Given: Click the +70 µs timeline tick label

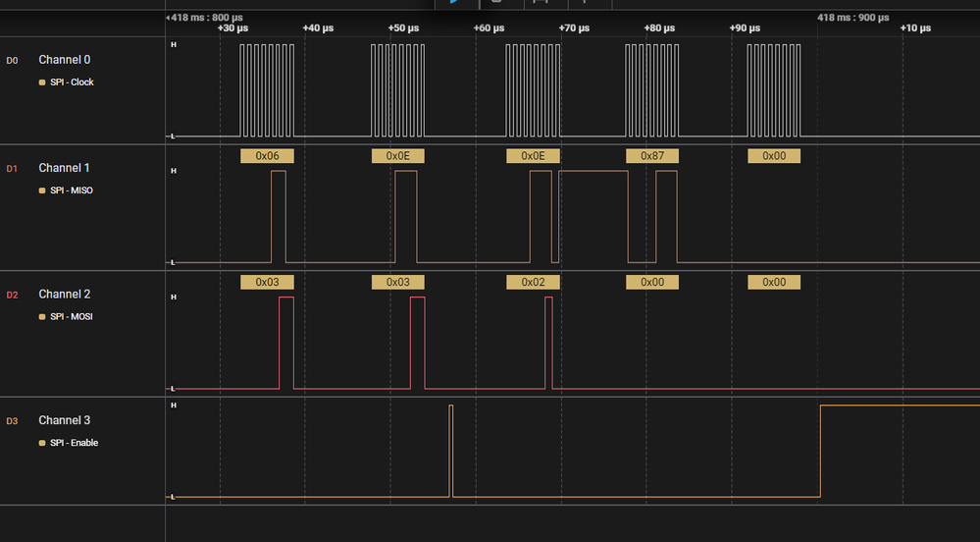Looking at the screenshot, I should tap(575, 28).
